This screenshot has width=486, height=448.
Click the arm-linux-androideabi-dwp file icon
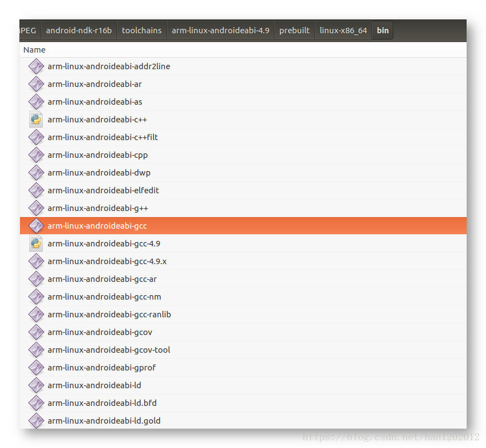36,173
